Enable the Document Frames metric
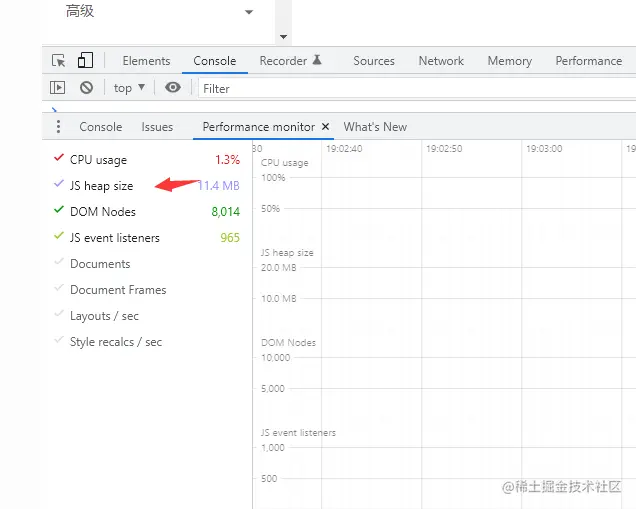 click(59, 288)
